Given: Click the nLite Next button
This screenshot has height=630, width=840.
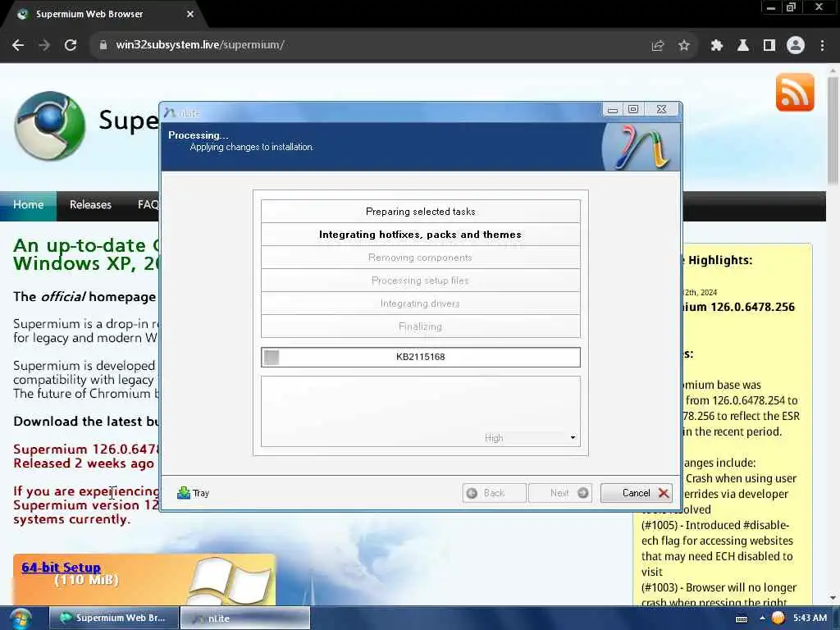Looking at the screenshot, I should (560, 493).
